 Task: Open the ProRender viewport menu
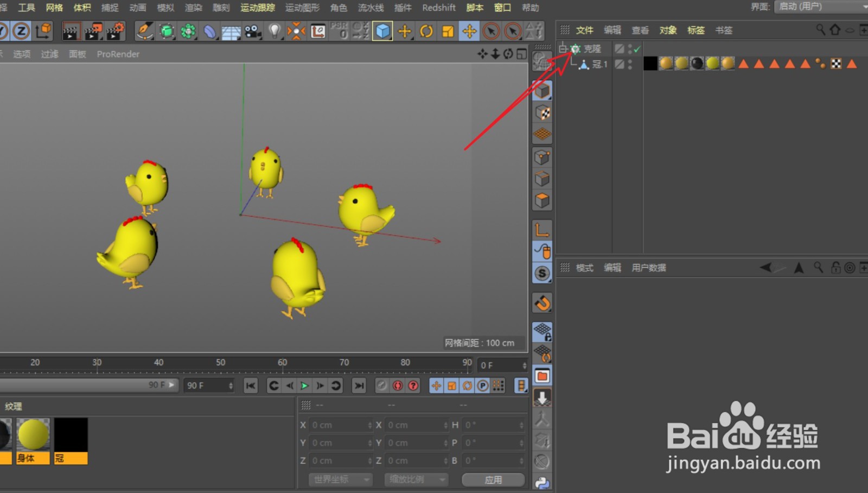click(x=118, y=54)
